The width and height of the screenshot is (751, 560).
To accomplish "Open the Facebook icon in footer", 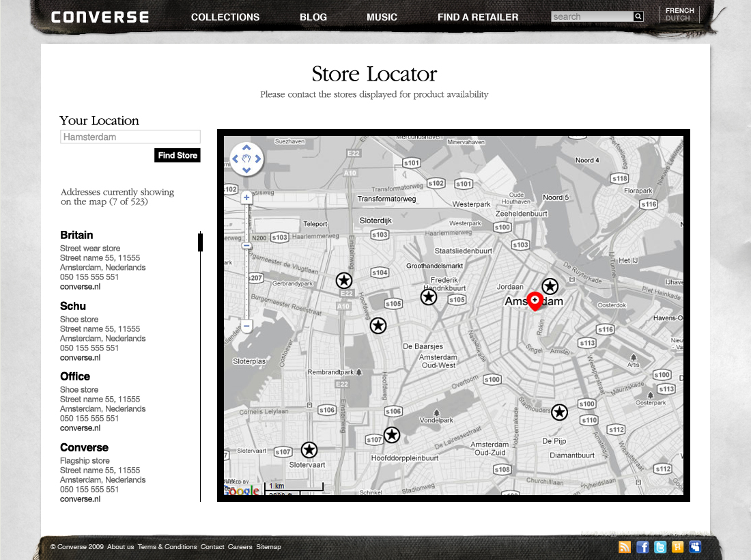I will [x=642, y=547].
